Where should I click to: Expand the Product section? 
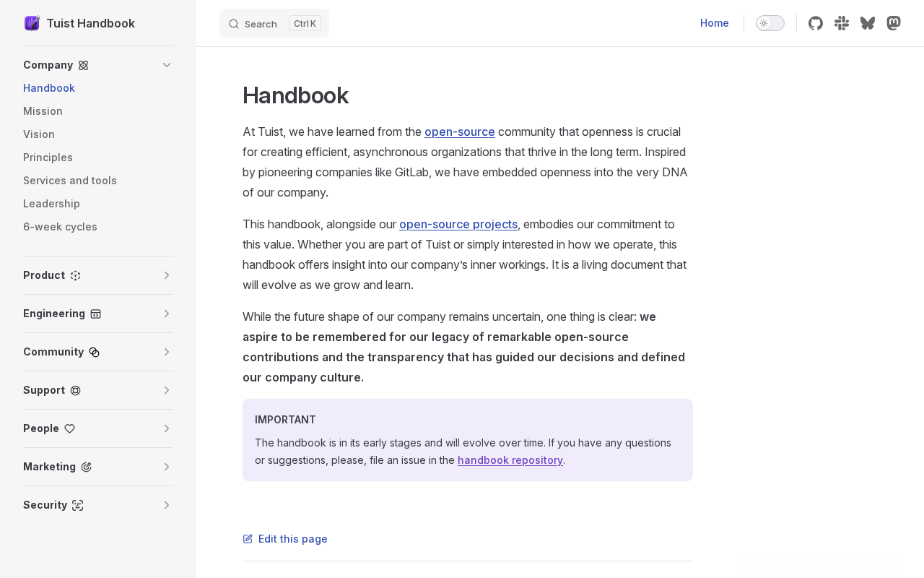tap(167, 275)
